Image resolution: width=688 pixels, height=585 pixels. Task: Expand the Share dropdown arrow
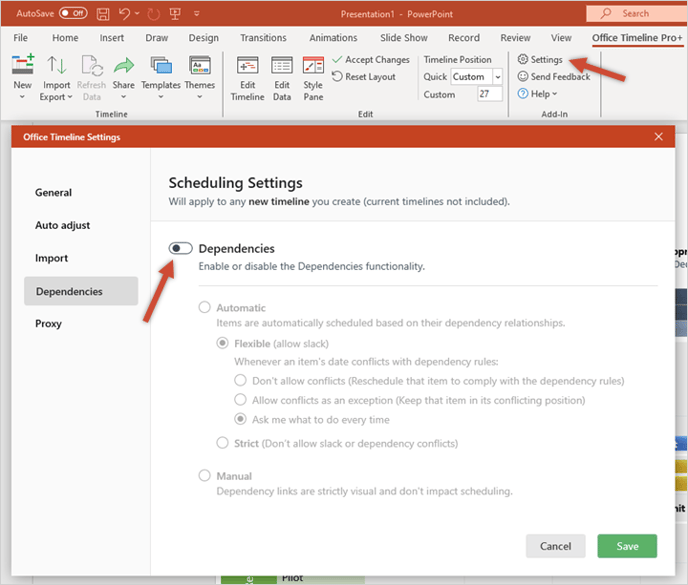(124, 97)
